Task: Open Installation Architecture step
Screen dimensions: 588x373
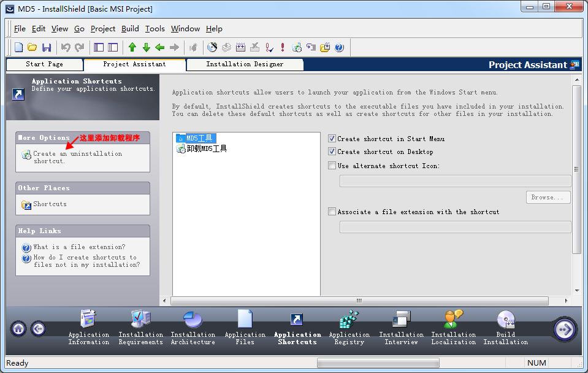Action: click(193, 327)
